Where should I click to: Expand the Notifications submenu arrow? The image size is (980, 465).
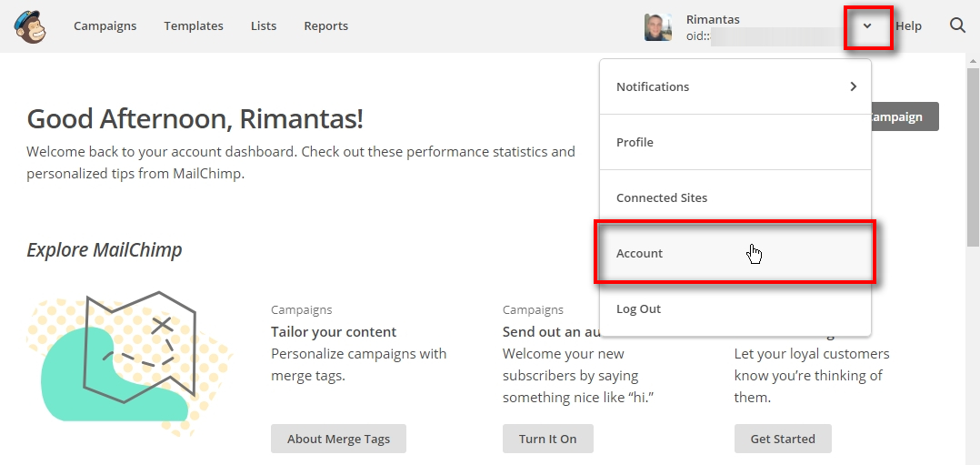pyautogui.click(x=853, y=86)
